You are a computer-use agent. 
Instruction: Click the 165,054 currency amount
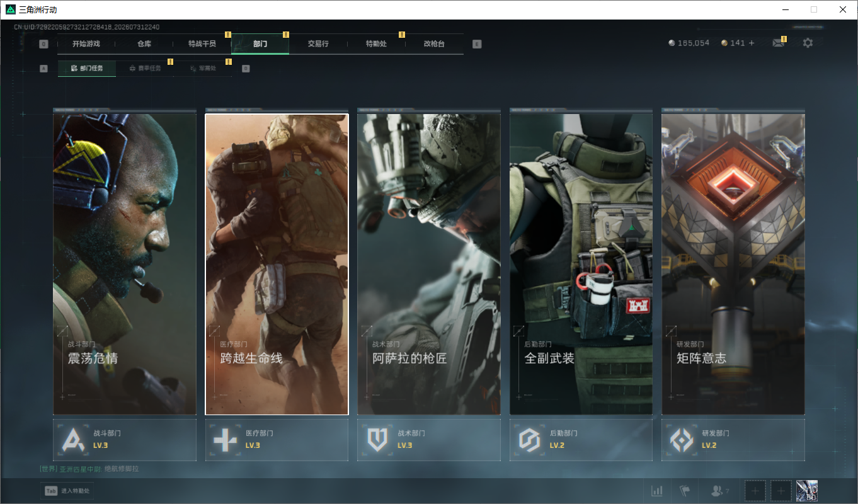(x=694, y=43)
